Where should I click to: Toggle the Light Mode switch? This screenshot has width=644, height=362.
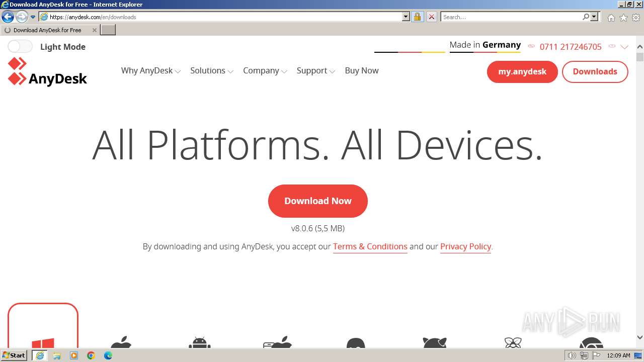pos(20,47)
